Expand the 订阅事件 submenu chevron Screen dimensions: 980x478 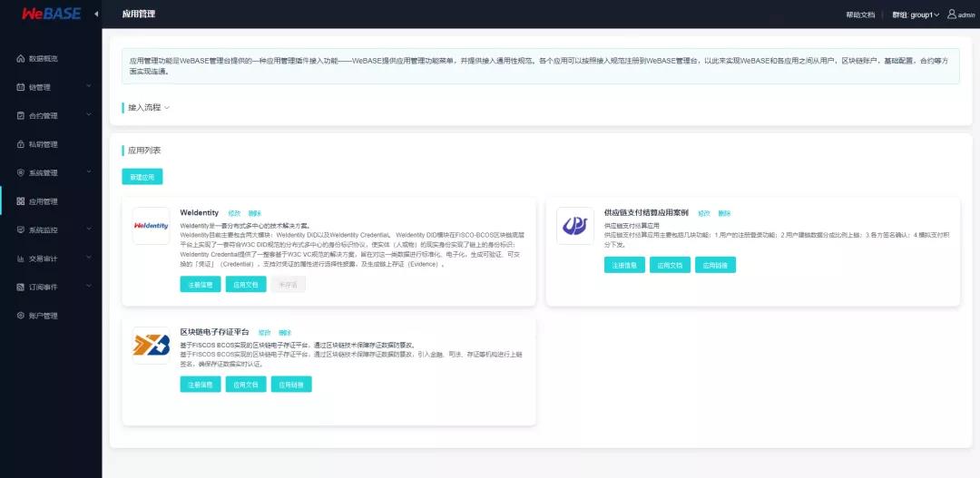pyautogui.click(x=88, y=287)
